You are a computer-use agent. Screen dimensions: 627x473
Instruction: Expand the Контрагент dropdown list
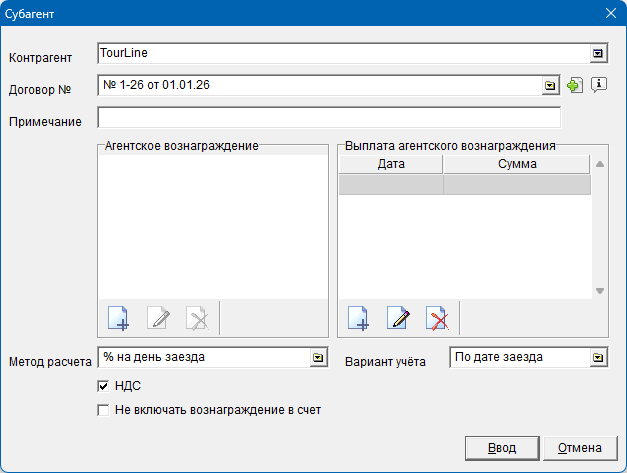(x=598, y=53)
